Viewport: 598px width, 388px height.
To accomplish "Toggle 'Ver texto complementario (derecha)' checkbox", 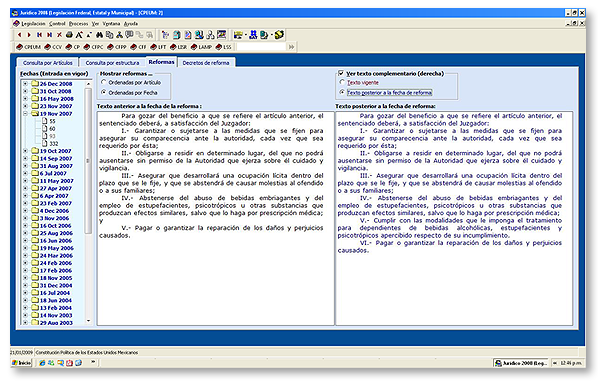I will coord(341,73).
